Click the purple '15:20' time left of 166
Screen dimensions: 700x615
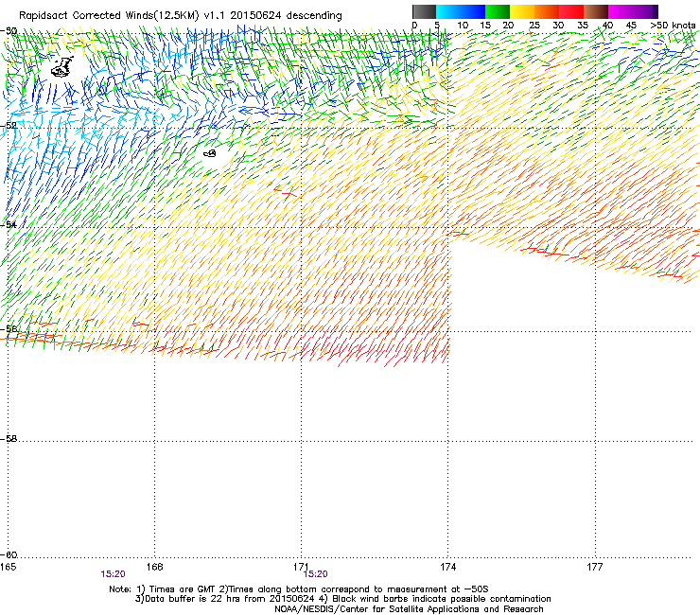pyautogui.click(x=113, y=574)
